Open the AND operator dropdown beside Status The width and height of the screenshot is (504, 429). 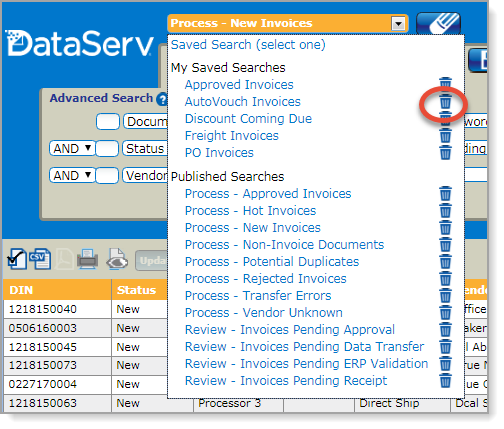coord(72,149)
